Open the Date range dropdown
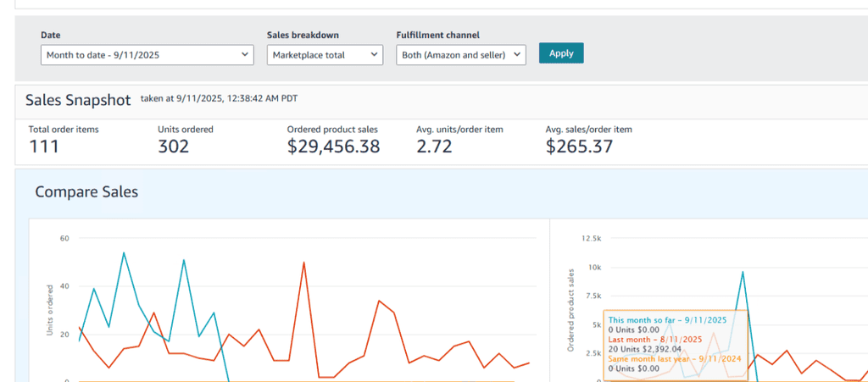This screenshot has height=382, width=868. tap(147, 55)
